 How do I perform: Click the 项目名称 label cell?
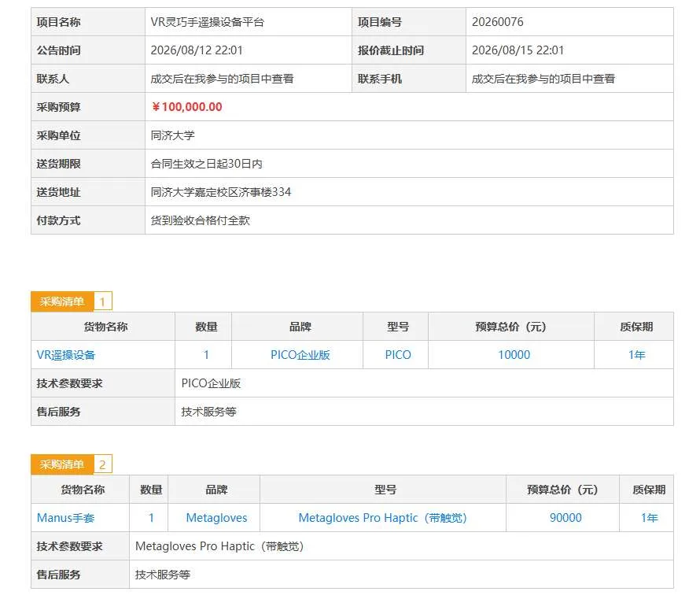(x=88, y=22)
